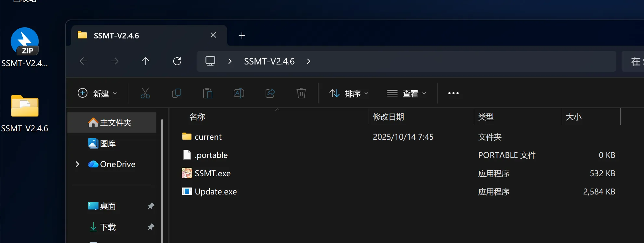Click the Rename icon in toolbar
The width and height of the screenshot is (644, 243).
(239, 93)
